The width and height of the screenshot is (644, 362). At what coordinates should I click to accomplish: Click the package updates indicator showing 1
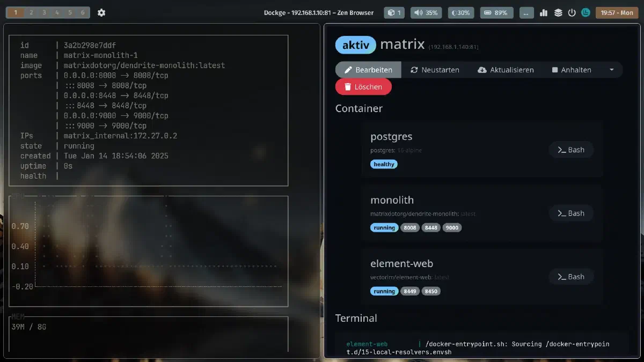(x=394, y=12)
